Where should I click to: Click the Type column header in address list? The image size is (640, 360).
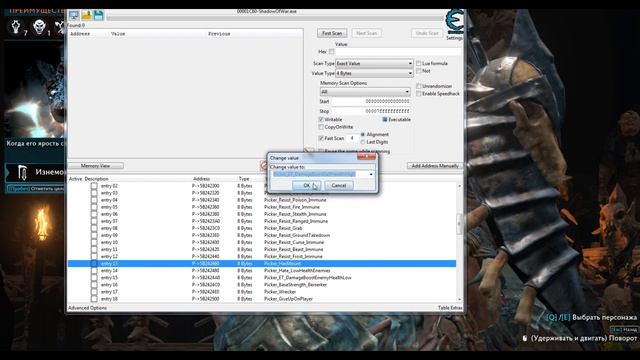pyautogui.click(x=244, y=179)
